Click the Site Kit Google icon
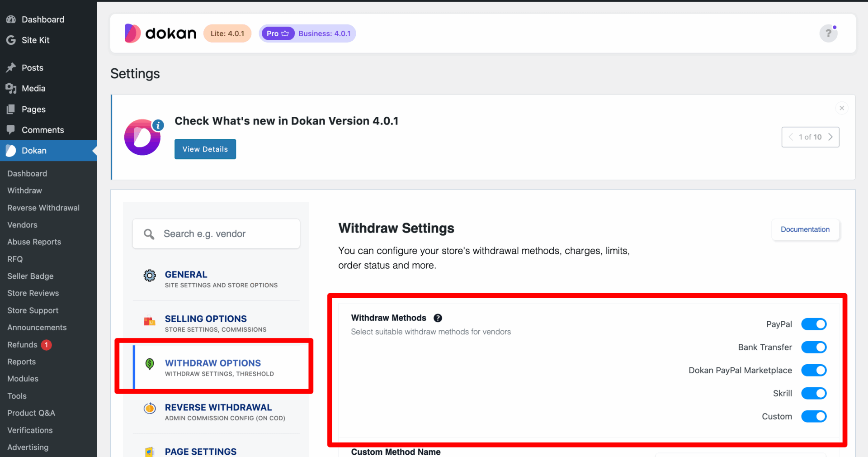Viewport: 868px width, 457px height. 11,40
